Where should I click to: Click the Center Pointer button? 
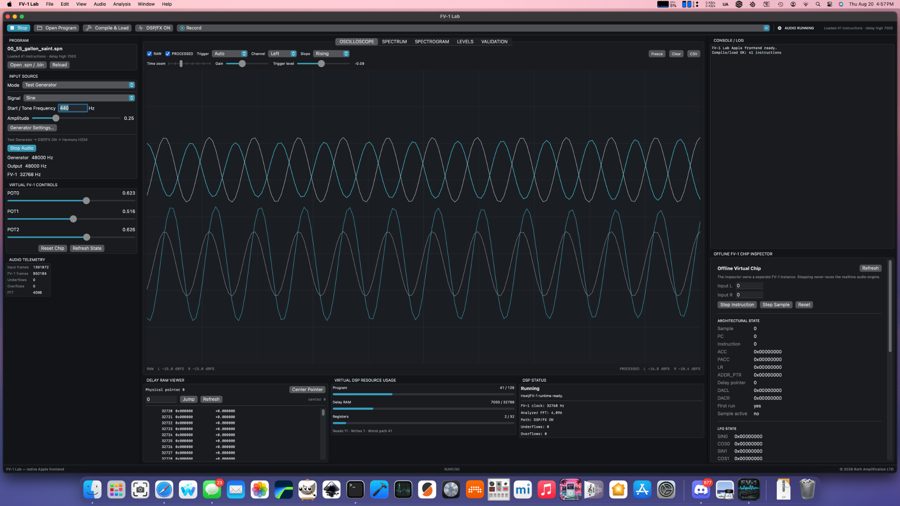click(x=307, y=390)
